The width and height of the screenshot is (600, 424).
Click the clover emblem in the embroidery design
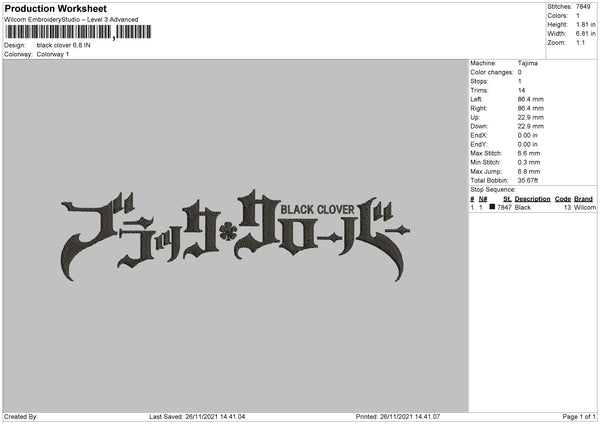click(x=228, y=231)
